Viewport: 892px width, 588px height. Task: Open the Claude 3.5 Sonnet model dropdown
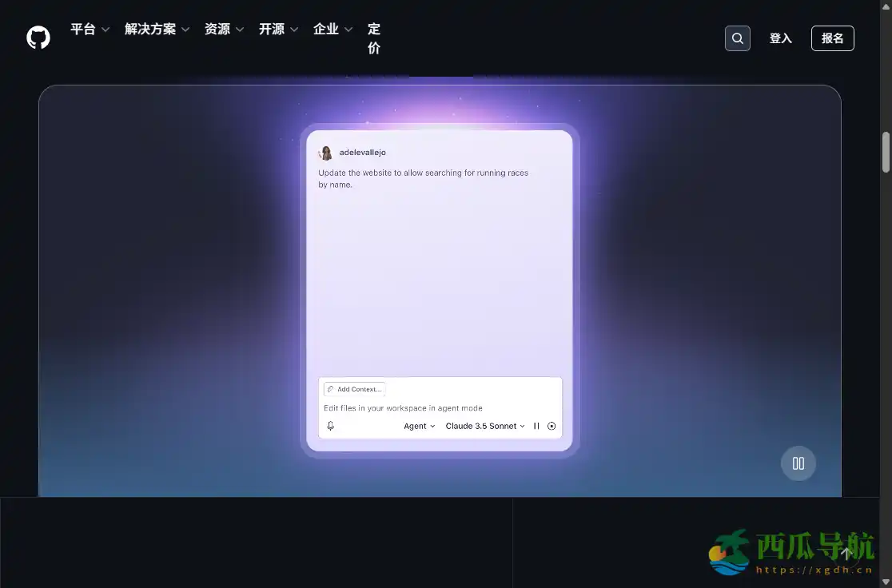(484, 426)
